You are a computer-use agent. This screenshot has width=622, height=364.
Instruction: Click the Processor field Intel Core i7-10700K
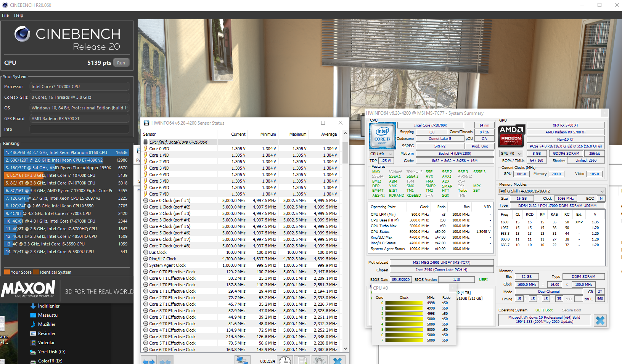[79, 87]
